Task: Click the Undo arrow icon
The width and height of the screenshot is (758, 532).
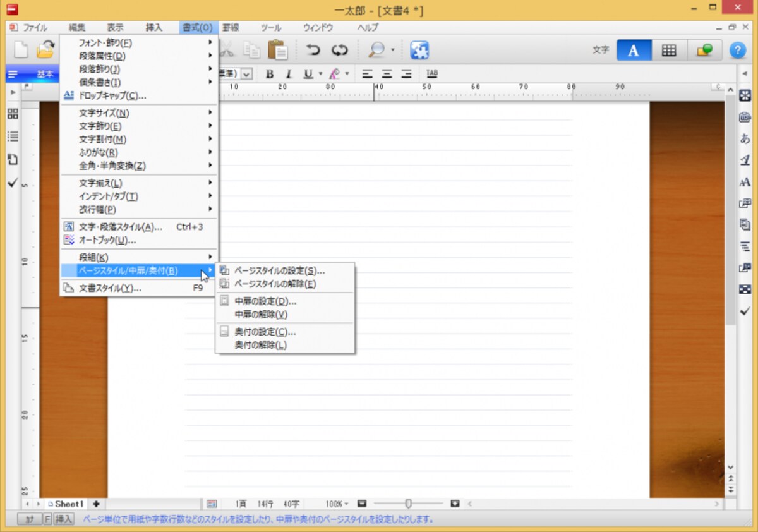Action: (x=313, y=50)
